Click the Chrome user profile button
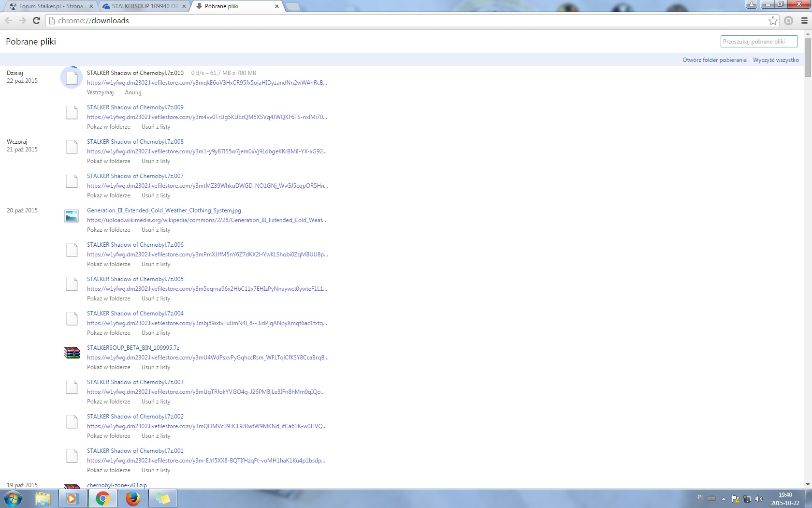This screenshot has width=812, height=508. pos(751,4)
